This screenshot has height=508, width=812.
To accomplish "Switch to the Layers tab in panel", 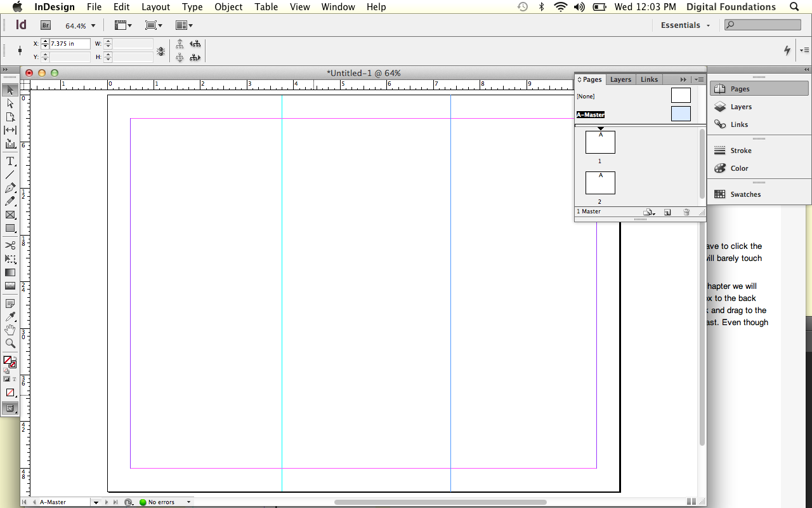I will (x=620, y=79).
